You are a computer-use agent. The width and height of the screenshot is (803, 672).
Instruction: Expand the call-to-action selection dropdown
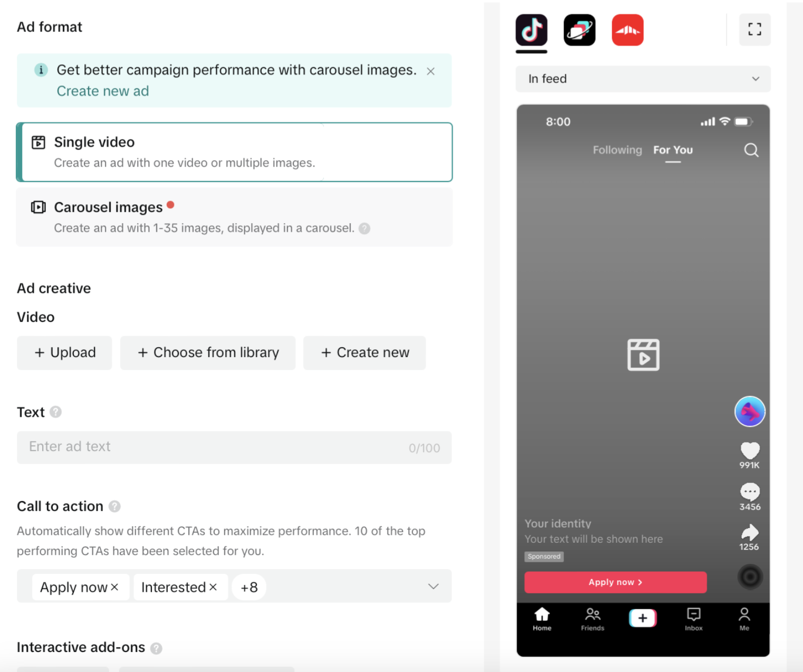coord(434,586)
